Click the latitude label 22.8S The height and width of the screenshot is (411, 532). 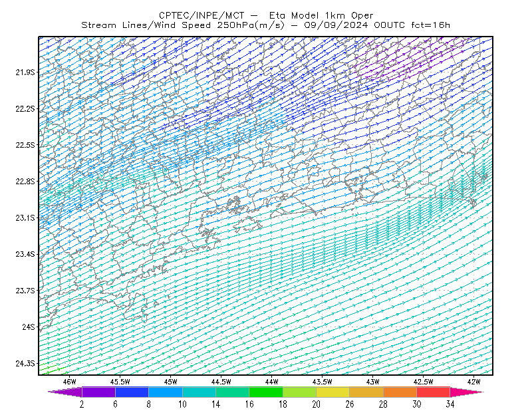25,182
